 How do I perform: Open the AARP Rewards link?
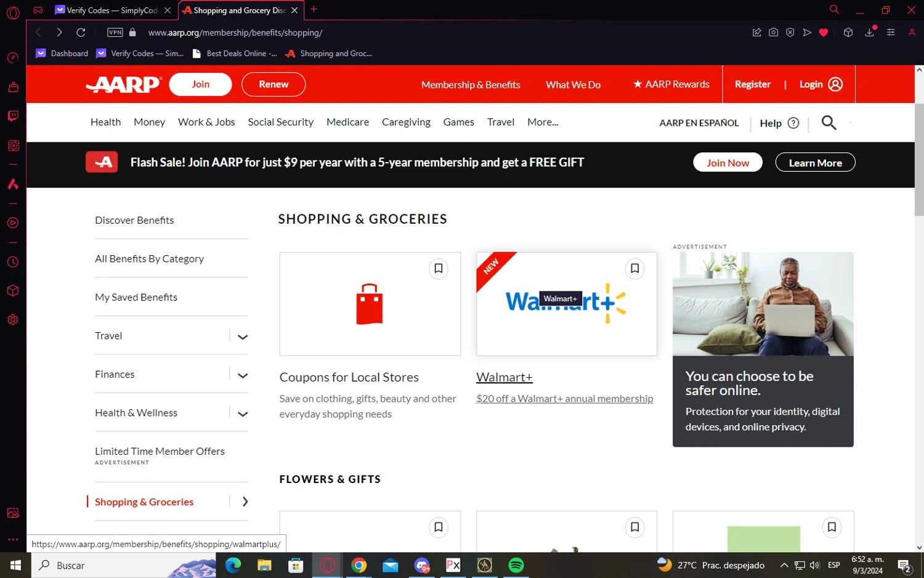[671, 84]
